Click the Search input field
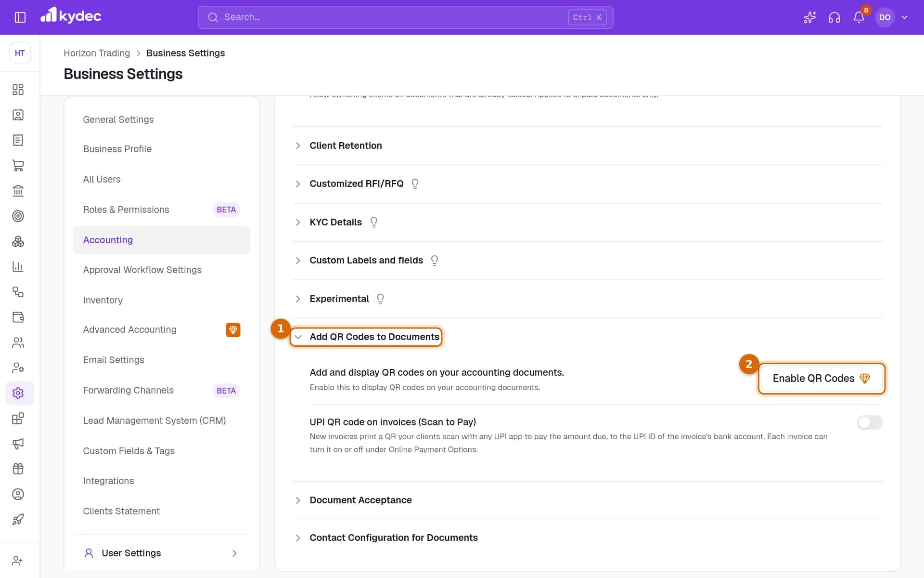 click(405, 17)
